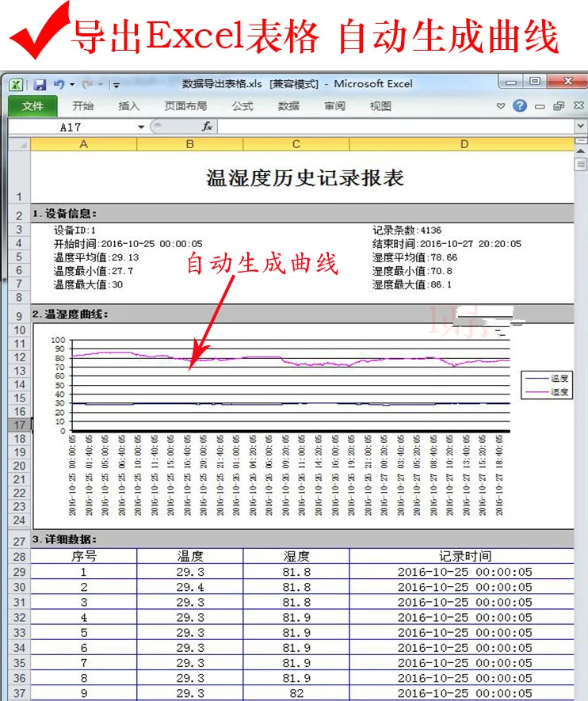Click the vertical scrollbar thumb
Image resolution: width=588 pixels, height=701 pixels.
580,164
